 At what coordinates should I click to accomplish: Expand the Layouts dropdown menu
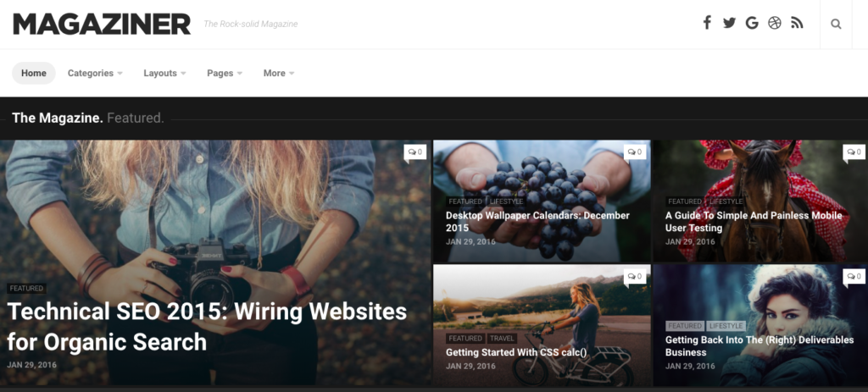[x=164, y=73]
